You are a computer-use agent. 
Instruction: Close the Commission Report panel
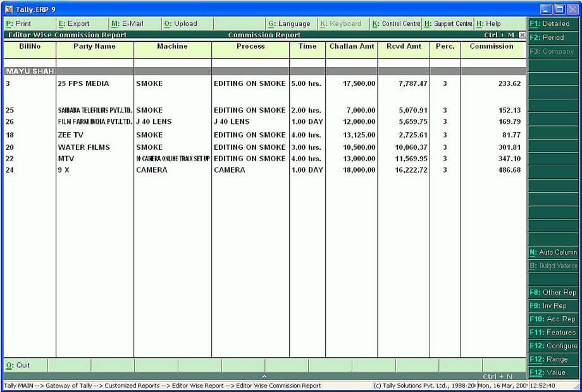pyautogui.click(x=522, y=35)
